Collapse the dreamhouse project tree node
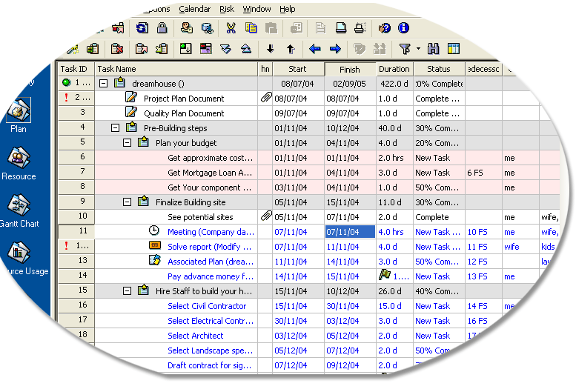 point(104,84)
